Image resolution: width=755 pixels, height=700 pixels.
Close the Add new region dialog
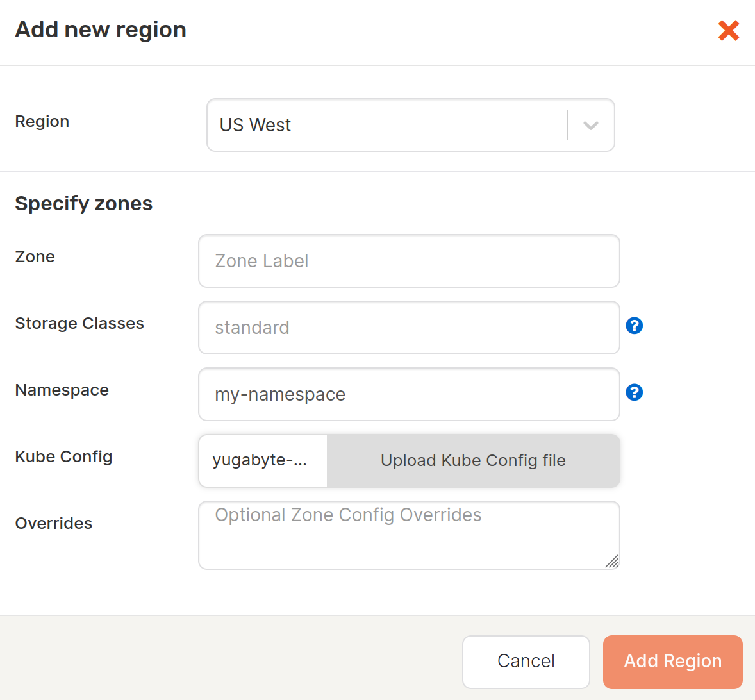point(729,30)
